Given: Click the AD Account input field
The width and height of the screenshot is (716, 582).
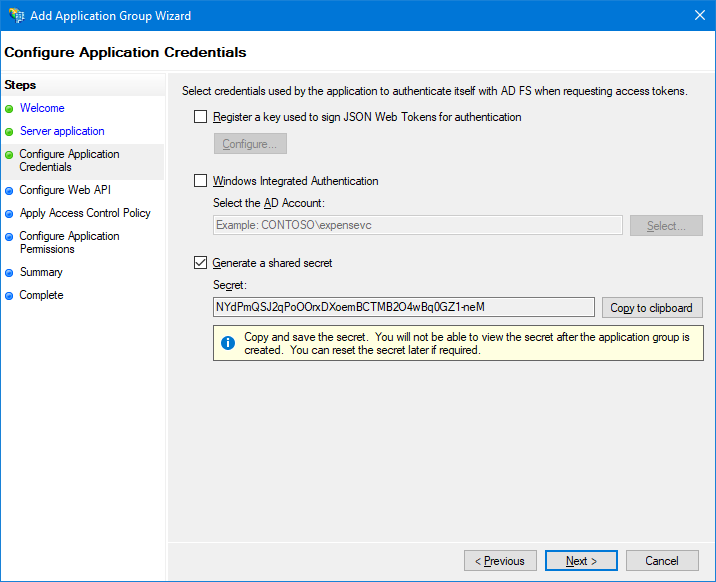Looking at the screenshot, I should pyautogui.click(x=418, y=225).
